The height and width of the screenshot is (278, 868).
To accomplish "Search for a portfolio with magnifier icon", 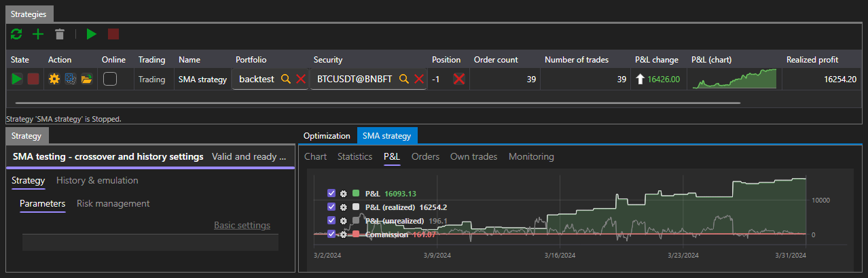I will tap(286, 79).
